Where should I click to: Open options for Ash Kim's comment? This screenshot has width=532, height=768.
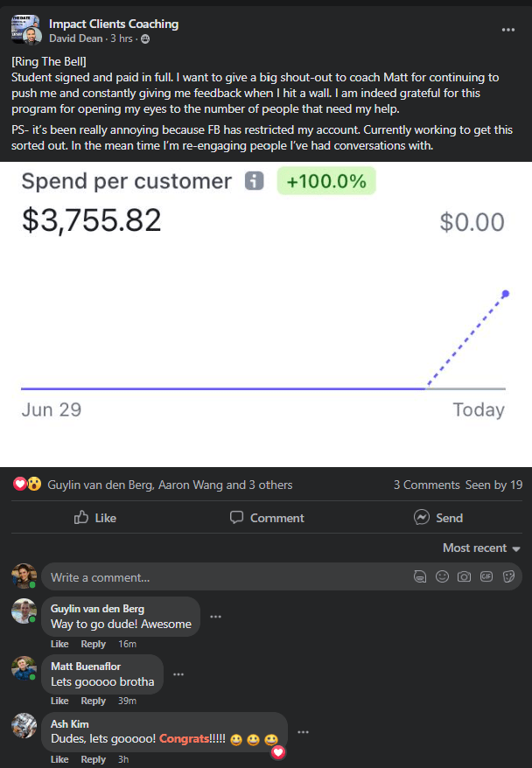pyautogui.click(x=303, y=732)
